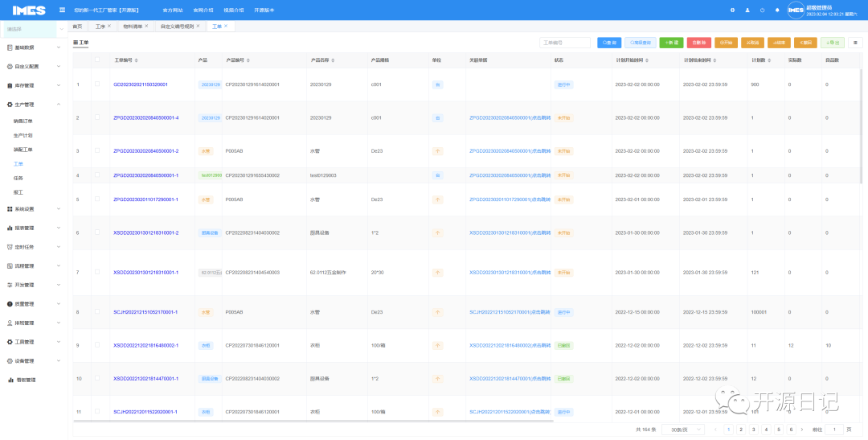Open 生产计划 submenu item

[x=23, y=135]
